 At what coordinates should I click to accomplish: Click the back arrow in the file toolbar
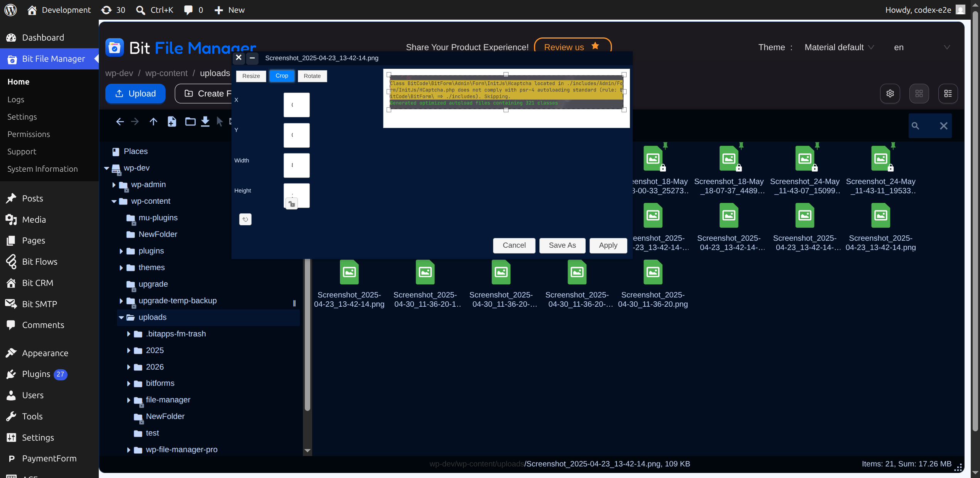(x=120, y=122)
